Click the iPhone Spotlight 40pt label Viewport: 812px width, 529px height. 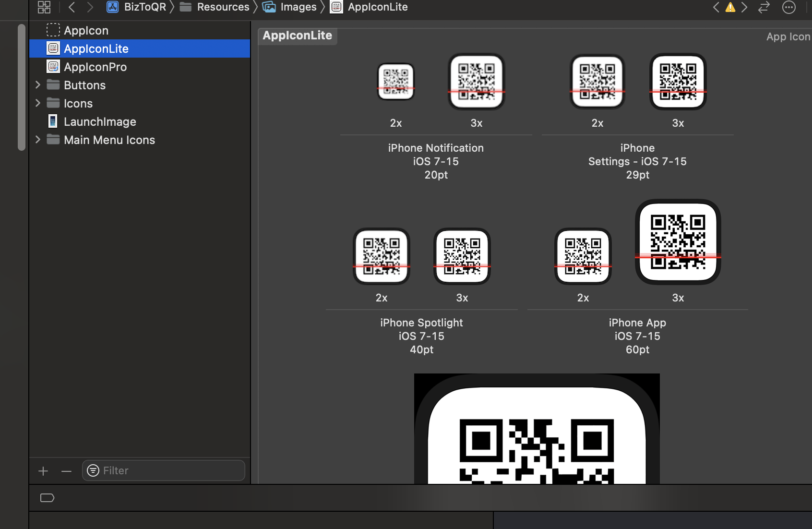[421, 336]
